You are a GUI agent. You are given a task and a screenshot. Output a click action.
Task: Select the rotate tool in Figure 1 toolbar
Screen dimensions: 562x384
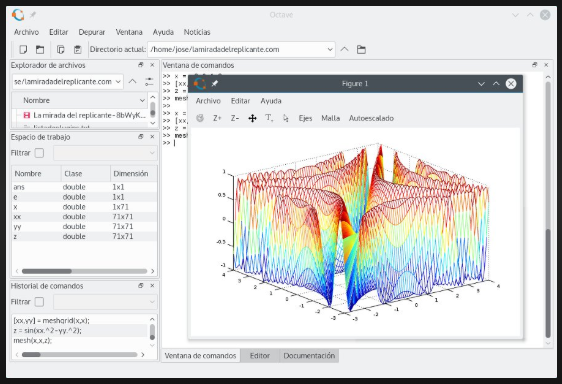click(200, 118)
